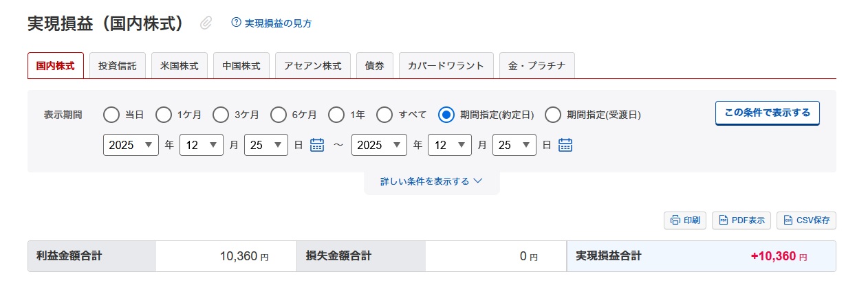
Task: Click the paperclip icon beside the title
Action: pos(206,23)
